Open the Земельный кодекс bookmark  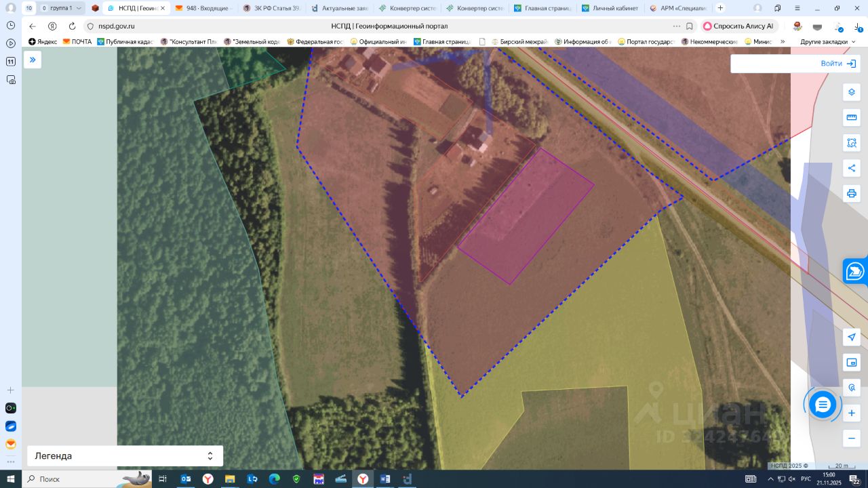coord(252,41)
